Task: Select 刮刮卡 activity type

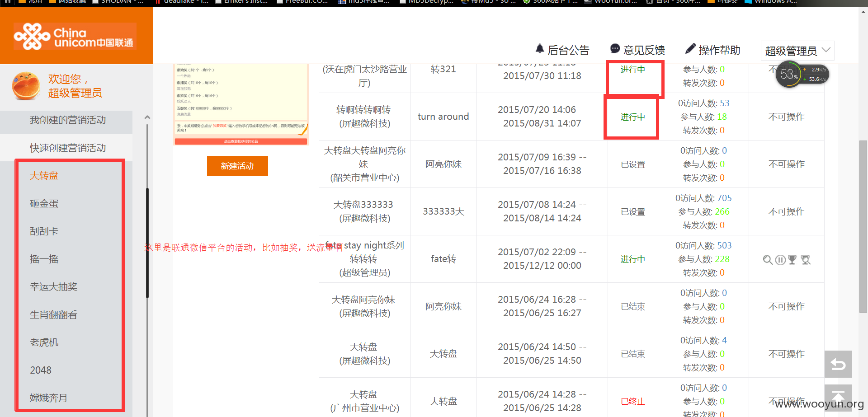Action: coord(44,231)
